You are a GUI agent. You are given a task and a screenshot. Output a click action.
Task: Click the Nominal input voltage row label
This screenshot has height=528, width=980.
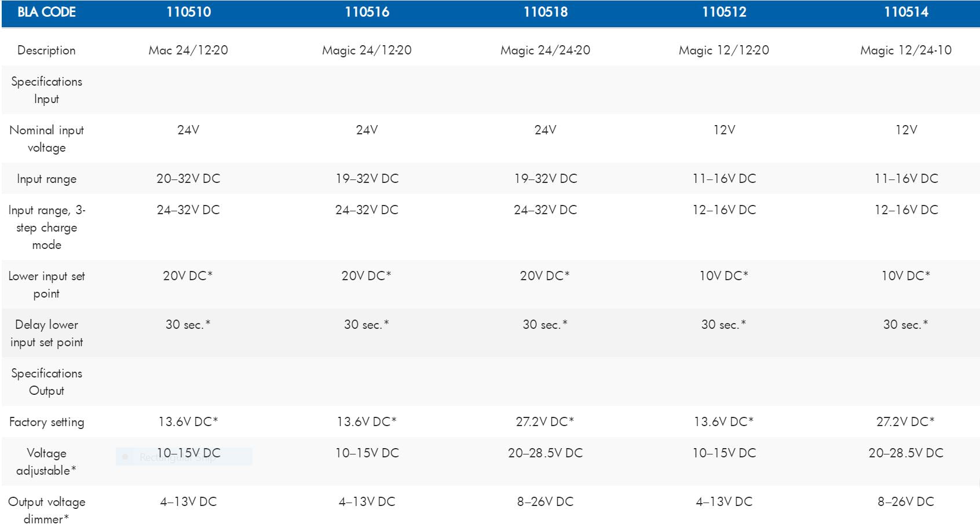[x=46, y=138]
